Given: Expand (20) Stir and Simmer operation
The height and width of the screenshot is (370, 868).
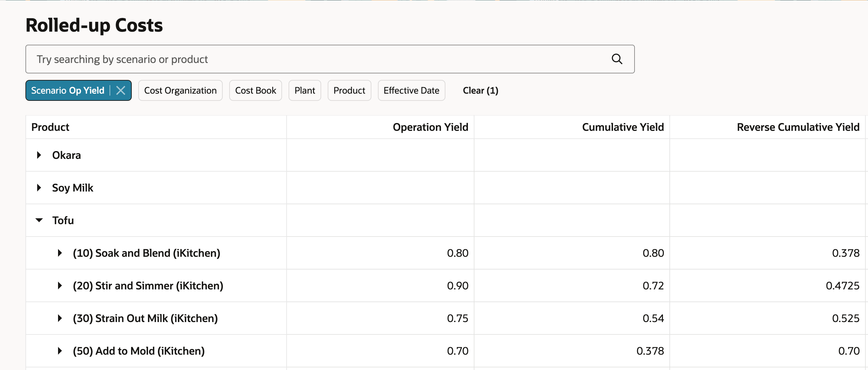Looking at the screenshot, I should tap(60, 286).
